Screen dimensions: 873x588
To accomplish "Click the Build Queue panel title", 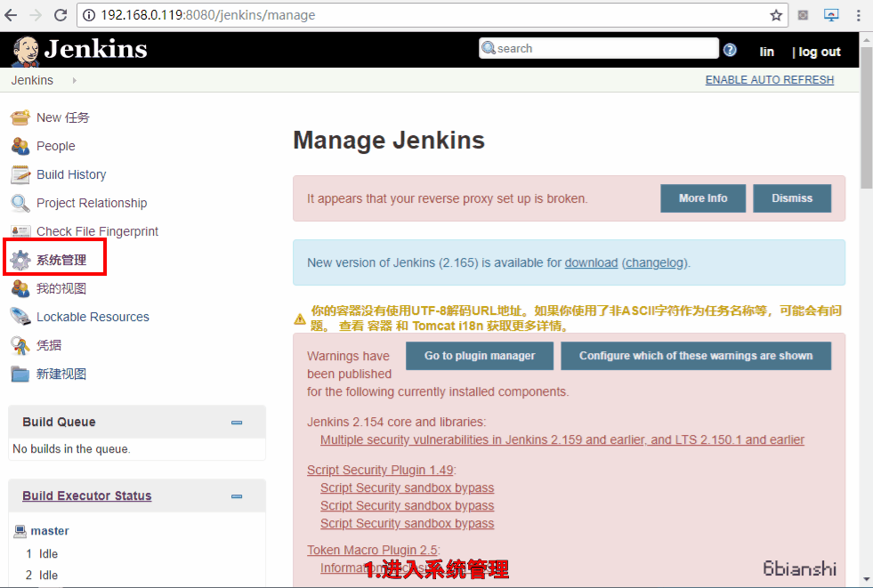I will 59,422.
